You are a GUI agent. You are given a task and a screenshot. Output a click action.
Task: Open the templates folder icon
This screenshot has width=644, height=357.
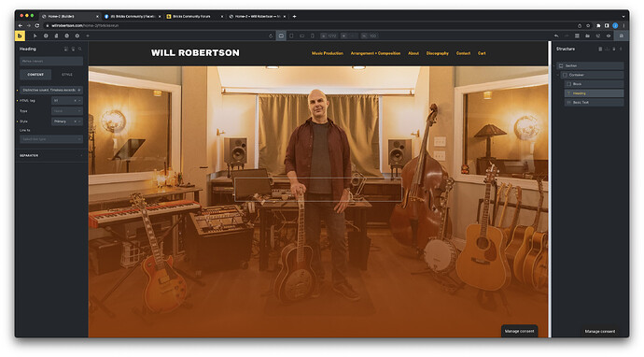(x=588, y=36)
